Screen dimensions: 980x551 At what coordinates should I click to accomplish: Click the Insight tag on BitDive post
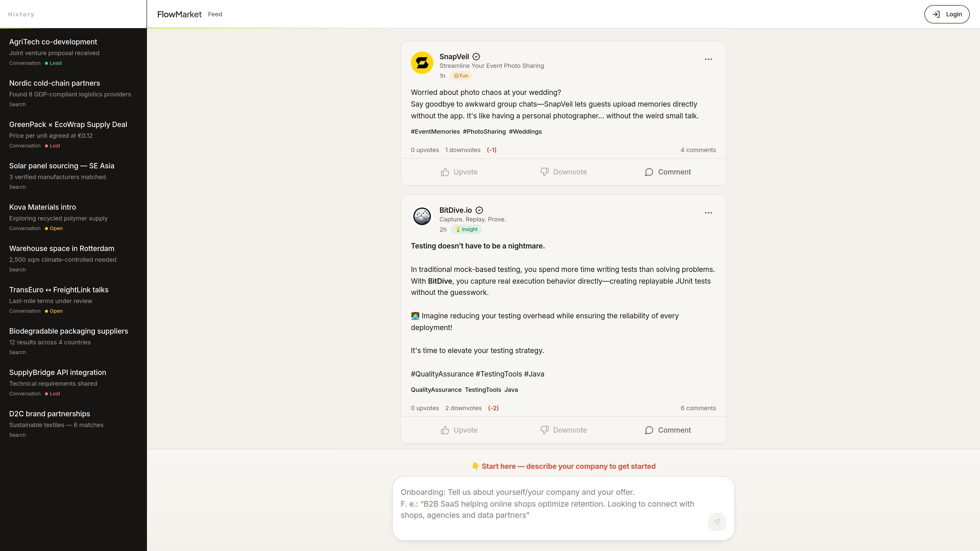coord(467,229)
